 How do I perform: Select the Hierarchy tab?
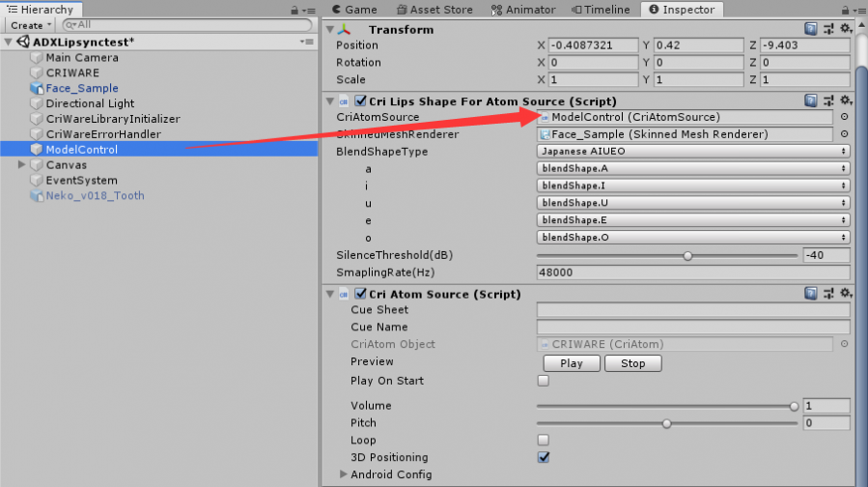[40, 10]
